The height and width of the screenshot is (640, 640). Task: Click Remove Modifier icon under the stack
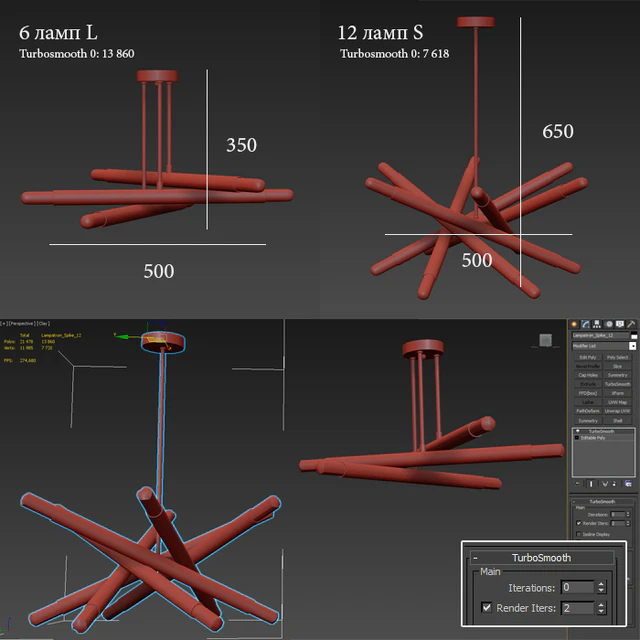coord(614,484)
